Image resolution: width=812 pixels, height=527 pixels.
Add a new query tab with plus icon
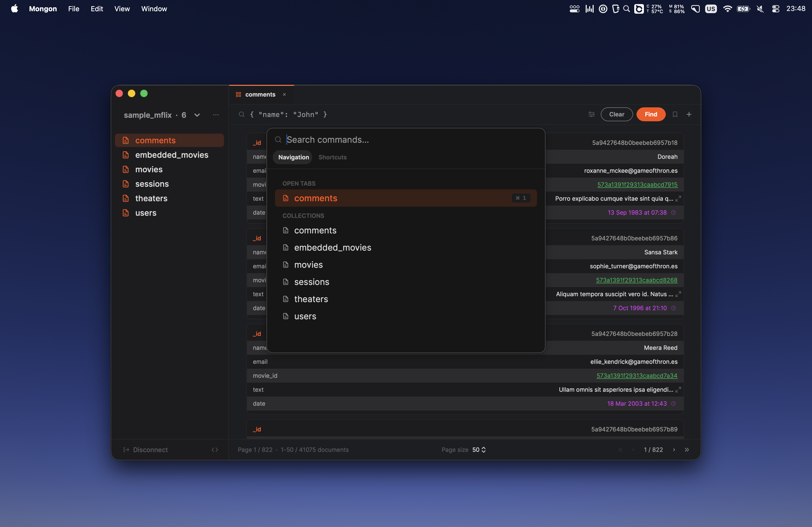pos(689,115)
